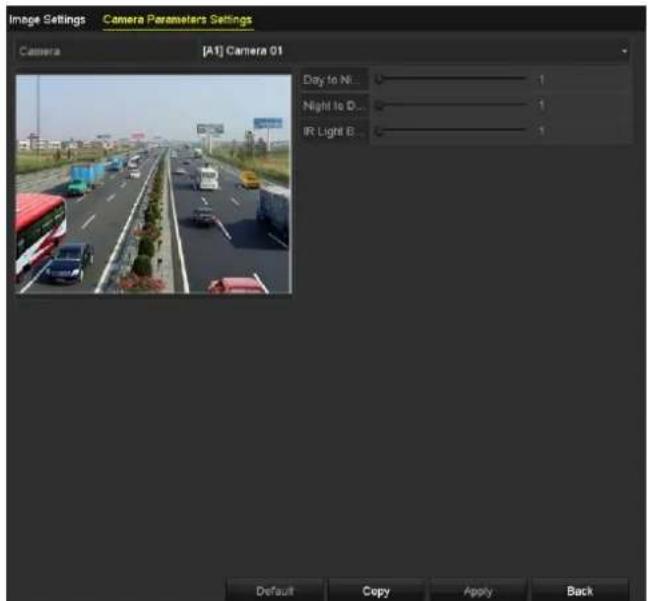Go back using the Back button
This screenshot has width=648, height=601.
580,591
